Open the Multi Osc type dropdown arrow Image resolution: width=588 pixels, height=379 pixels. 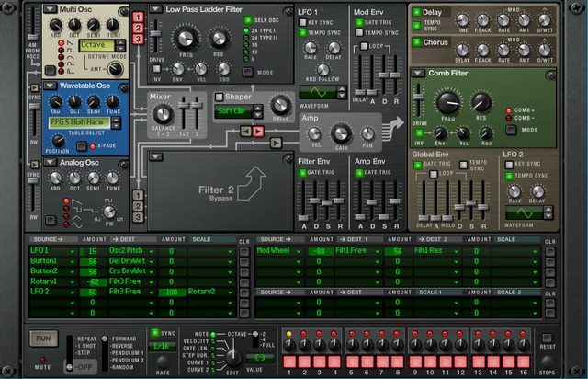(51, 9)
